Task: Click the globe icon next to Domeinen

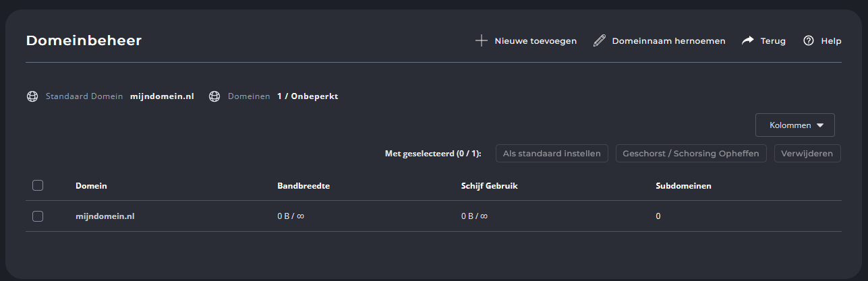Action: pos(214,96)
